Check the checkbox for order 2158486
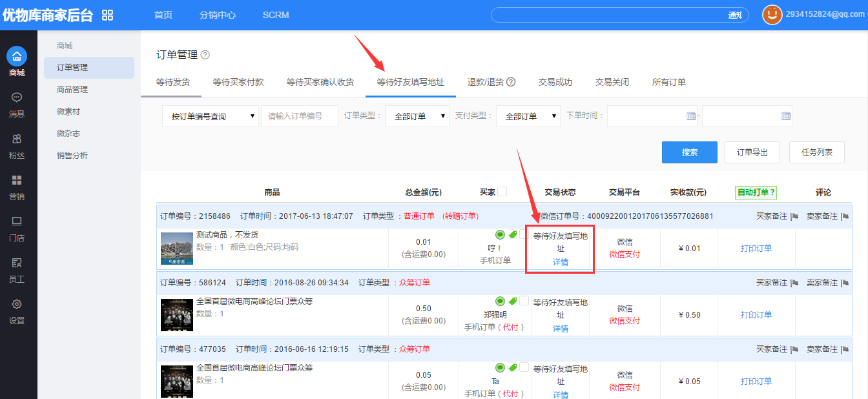 point(523,234)
